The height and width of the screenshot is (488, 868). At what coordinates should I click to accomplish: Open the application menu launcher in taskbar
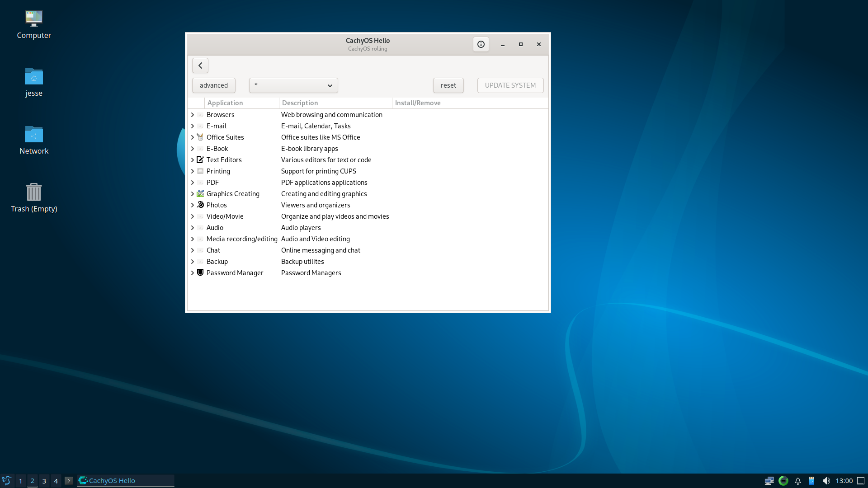pyautogui.click(x=6, y=481)
